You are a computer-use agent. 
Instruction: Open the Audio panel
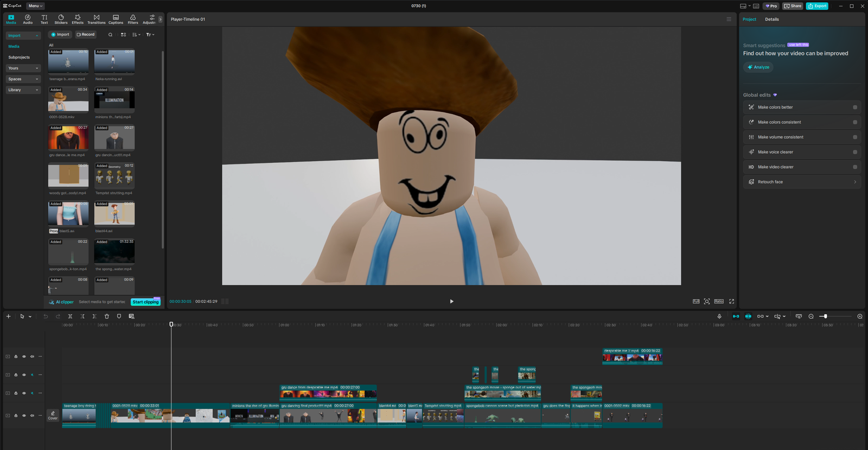pyautogui.click(x=28, y=20)
